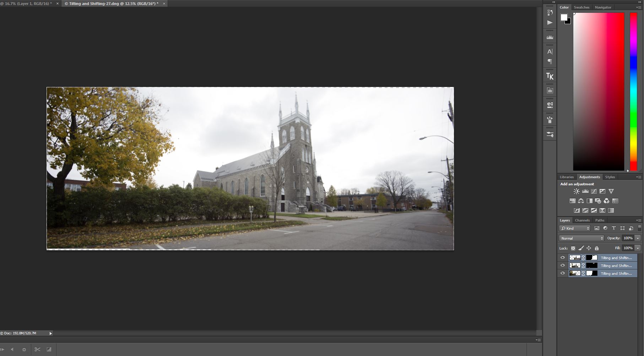Switch to the Swatches tab
This screenshot has width=644, height=356.
point(581,7)
